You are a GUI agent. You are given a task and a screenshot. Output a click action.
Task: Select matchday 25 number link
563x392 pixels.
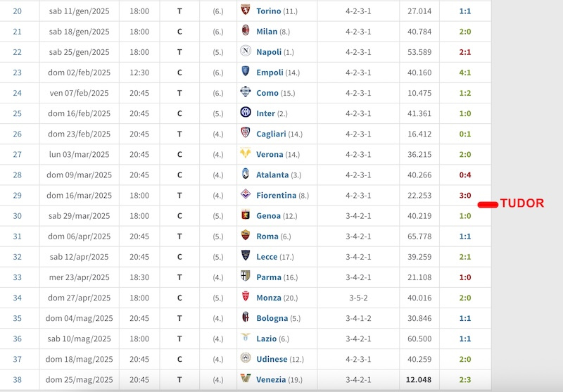click(x=17, y=113)
